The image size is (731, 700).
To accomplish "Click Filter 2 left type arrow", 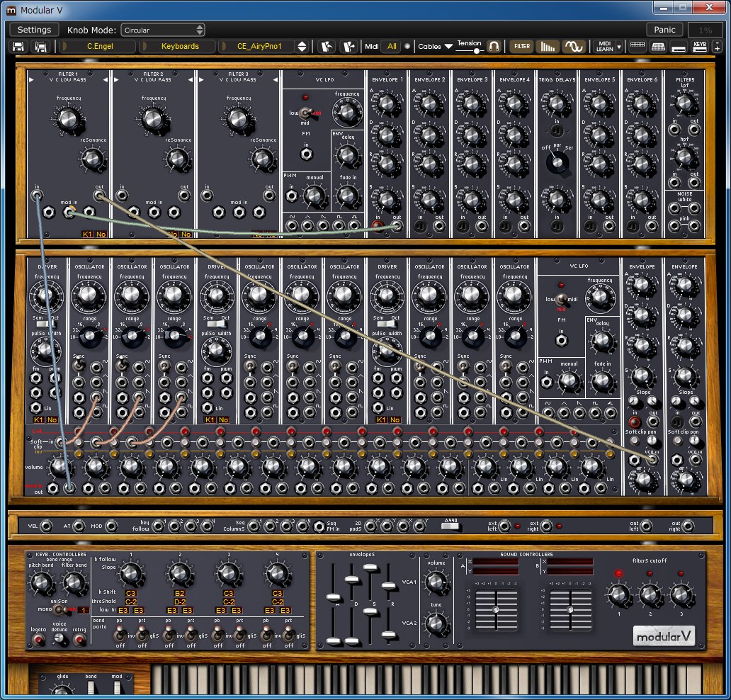I will coord(116,80).
